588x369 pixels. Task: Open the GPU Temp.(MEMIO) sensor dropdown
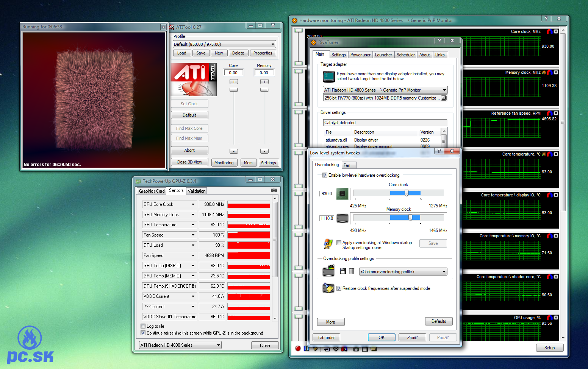click(193, 276)
